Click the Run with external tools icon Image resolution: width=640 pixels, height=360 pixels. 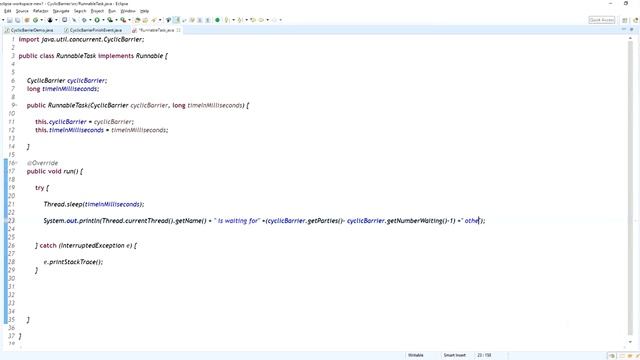pyautogui.click(x=123, y=20)
